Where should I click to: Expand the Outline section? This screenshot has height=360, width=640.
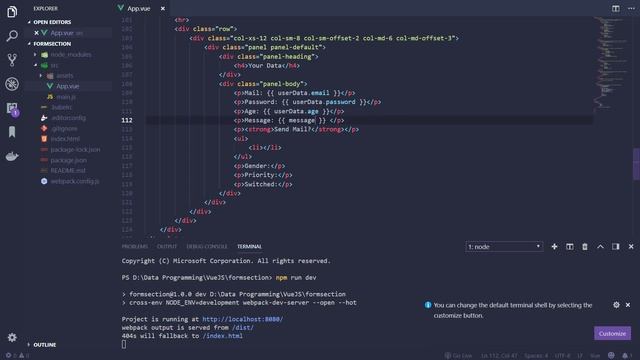click(44, 345)
